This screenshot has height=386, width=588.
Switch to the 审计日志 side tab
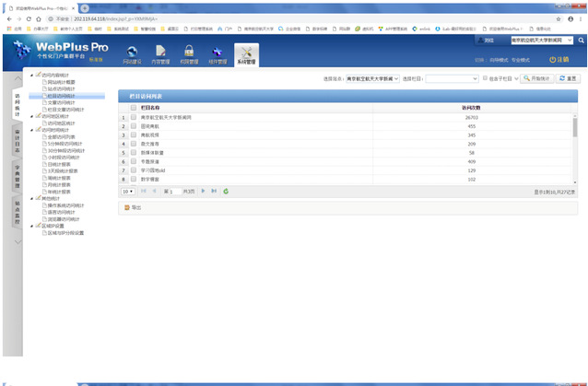(18, 141)
